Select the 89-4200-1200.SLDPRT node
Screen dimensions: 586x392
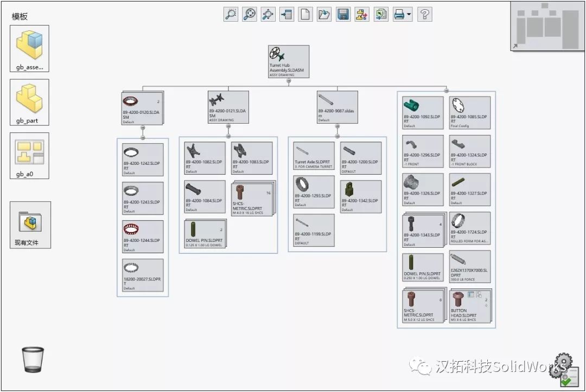coord(361,158)
